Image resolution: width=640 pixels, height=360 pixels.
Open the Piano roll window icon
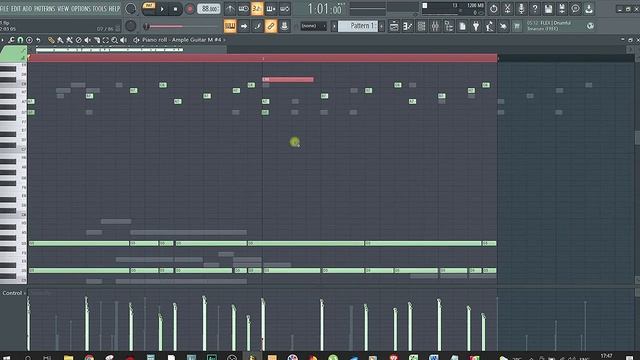point(407,26)
